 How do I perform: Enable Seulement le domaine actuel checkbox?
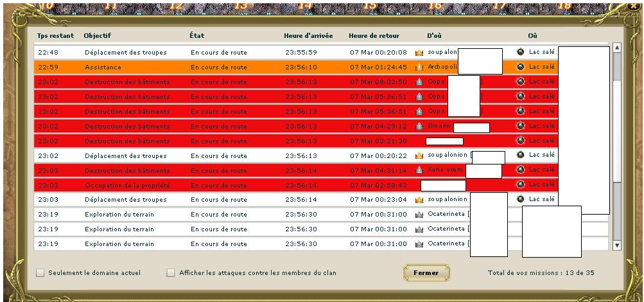[40, 273]
